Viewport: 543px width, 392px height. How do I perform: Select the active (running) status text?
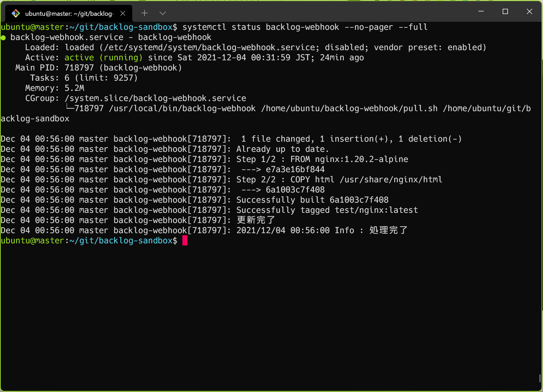(x=103, y=57)
